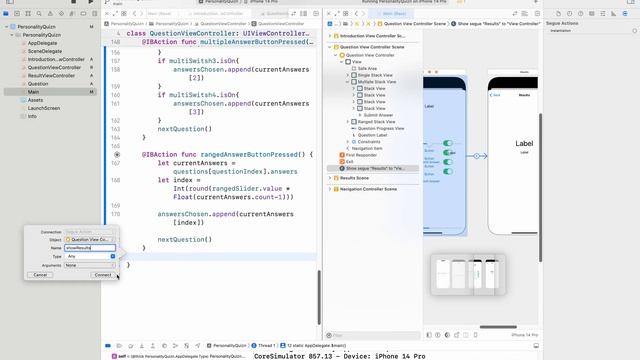This screenshot has width=640, height=360.
Task: Open the File inspector icon
Action: [558, 13]
